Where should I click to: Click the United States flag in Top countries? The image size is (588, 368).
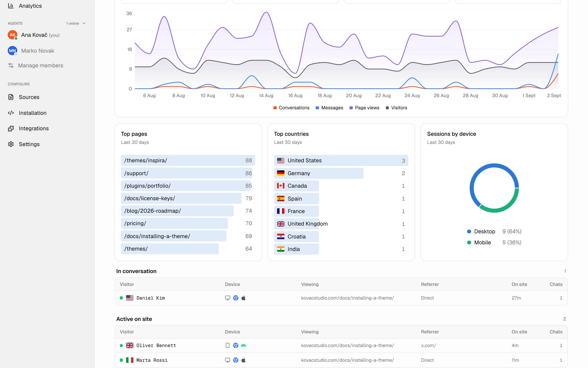pos(281,160)
